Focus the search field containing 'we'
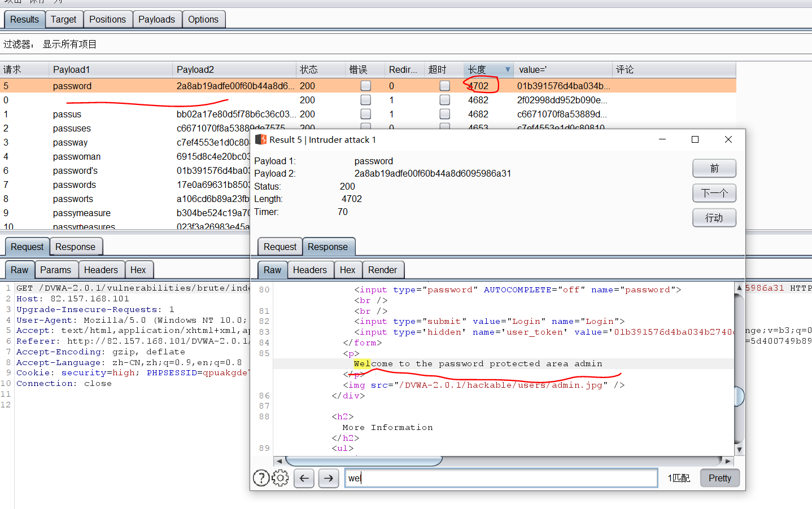Screen dimensions: 812x509 (x=501, y=478)
